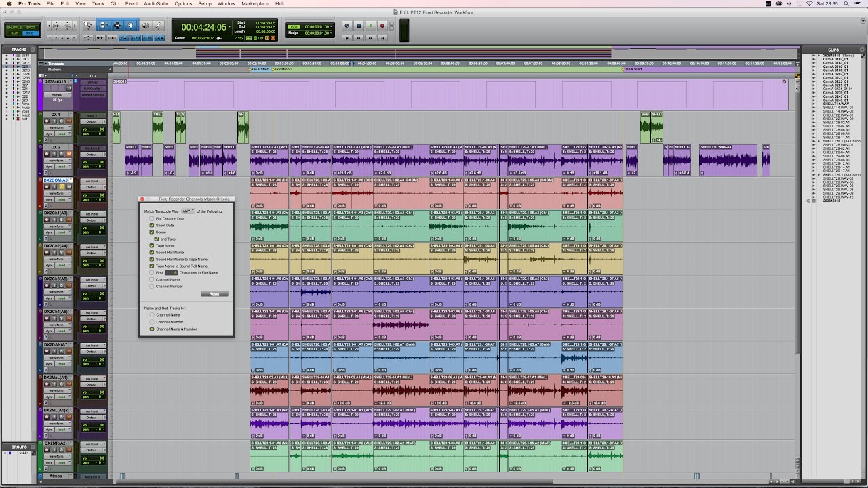This screenshot has height=488, width=868.
Task: Open the DX 1 read automation dropdown
Action: (62, 134)
